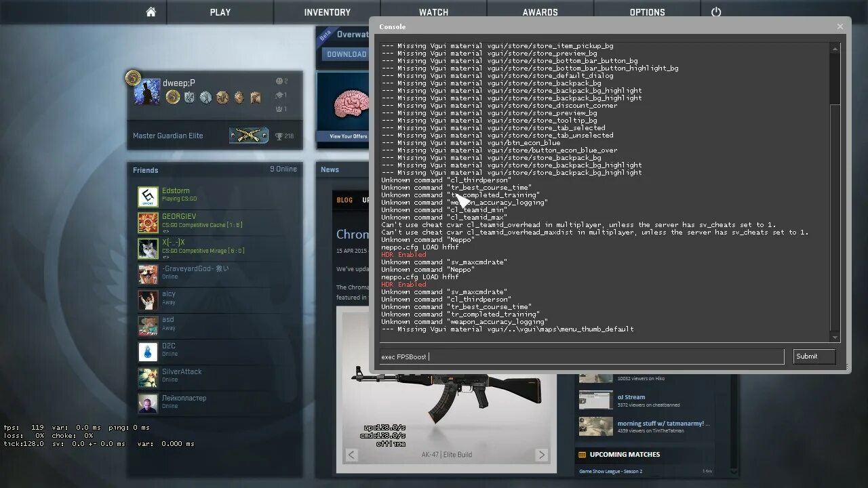Open Game Show League - Season 2 match
The height and width of the screenshot is (488, 868).
point(610,471)
